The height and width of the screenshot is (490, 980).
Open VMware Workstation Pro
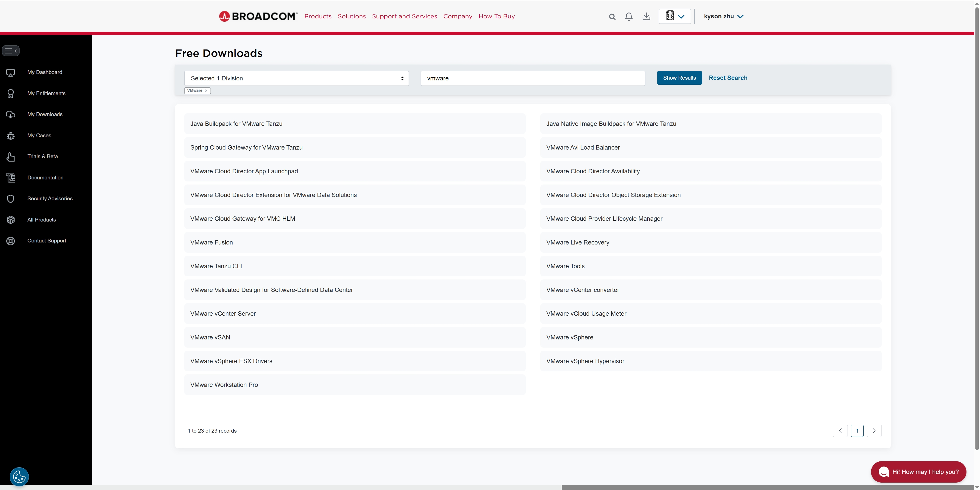point(354,385)
